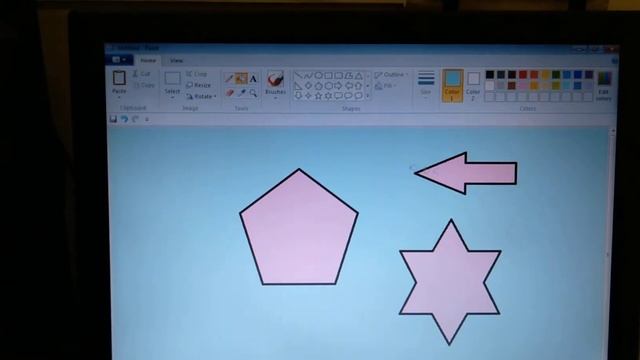
Task: Choose the Up arrow shape
Action: 358,86
